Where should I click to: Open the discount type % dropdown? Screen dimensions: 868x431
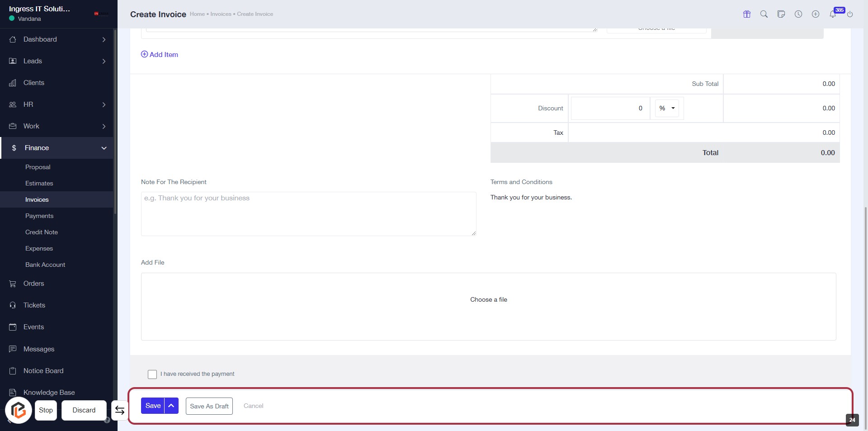667,109
